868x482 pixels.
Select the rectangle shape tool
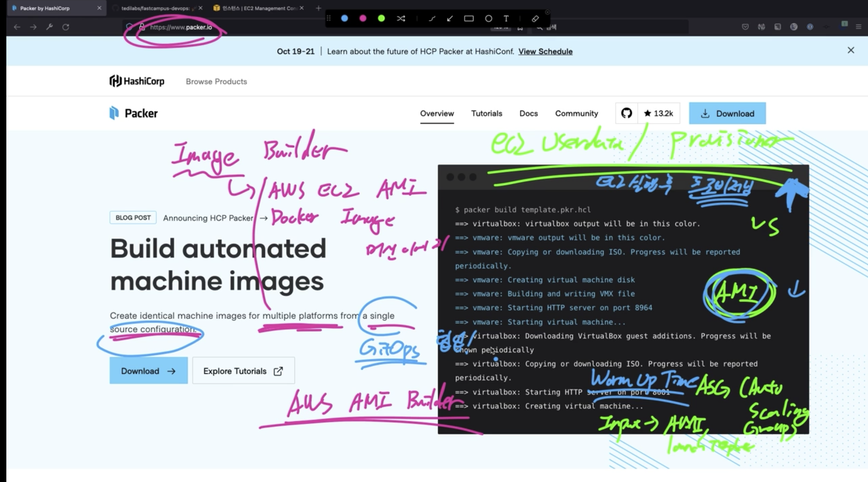[469, 18]
